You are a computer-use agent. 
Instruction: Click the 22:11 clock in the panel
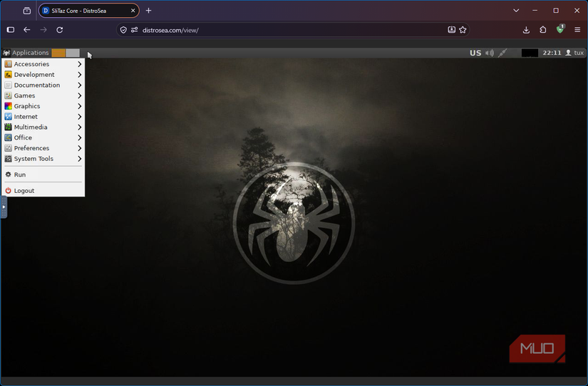tap(552, 53)
